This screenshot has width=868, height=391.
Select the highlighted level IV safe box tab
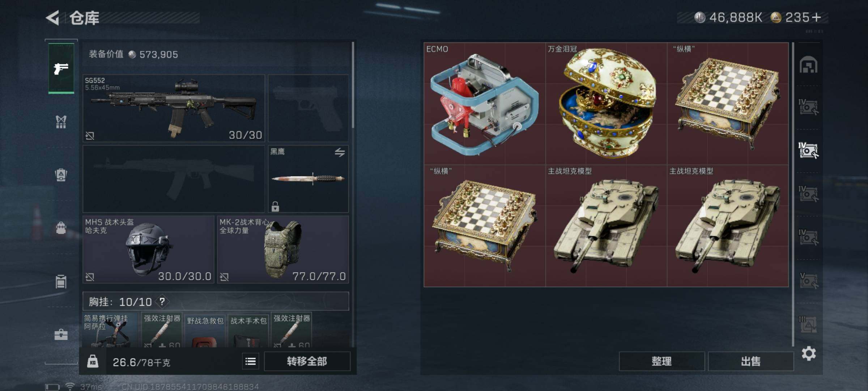tap(808, 150)
